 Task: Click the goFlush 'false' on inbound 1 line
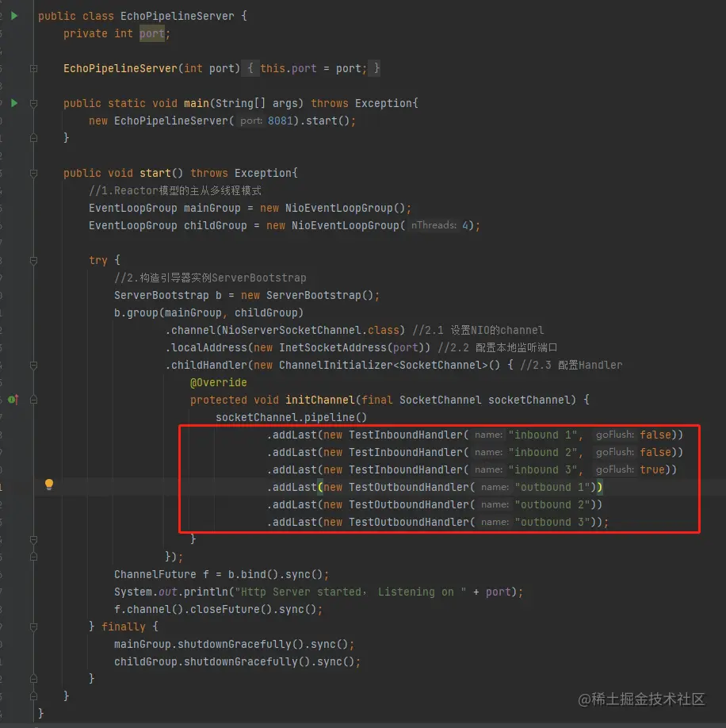pos(655,435)
